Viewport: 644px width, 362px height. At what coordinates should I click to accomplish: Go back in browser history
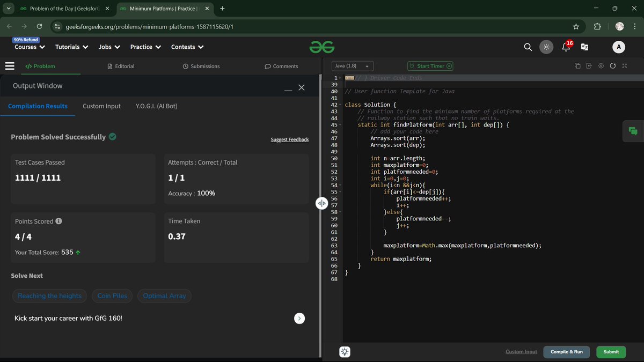point(9,26)
